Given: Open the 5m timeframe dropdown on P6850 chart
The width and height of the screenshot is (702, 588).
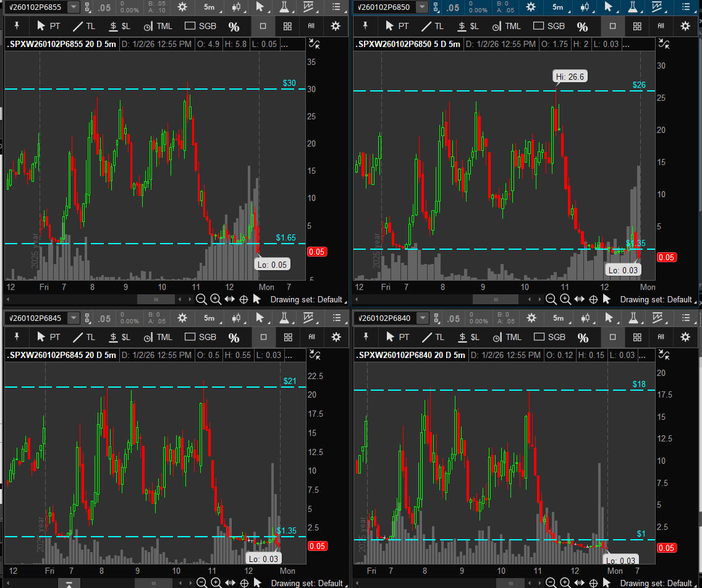Looking at the screenshot, I should click(x=558, y=7).
